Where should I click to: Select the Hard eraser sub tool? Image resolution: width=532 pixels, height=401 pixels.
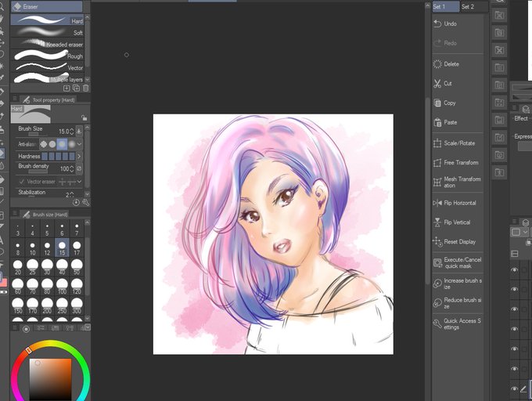47,20
